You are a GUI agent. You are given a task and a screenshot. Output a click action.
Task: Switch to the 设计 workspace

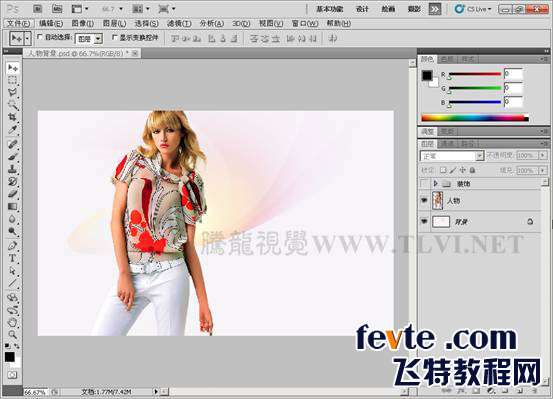point(362,9)
